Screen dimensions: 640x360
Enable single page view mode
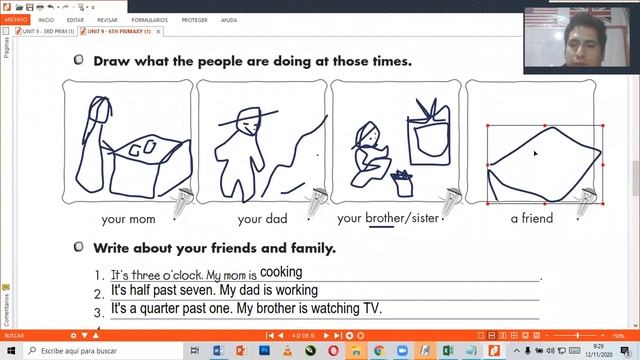(x=481, y=336)
